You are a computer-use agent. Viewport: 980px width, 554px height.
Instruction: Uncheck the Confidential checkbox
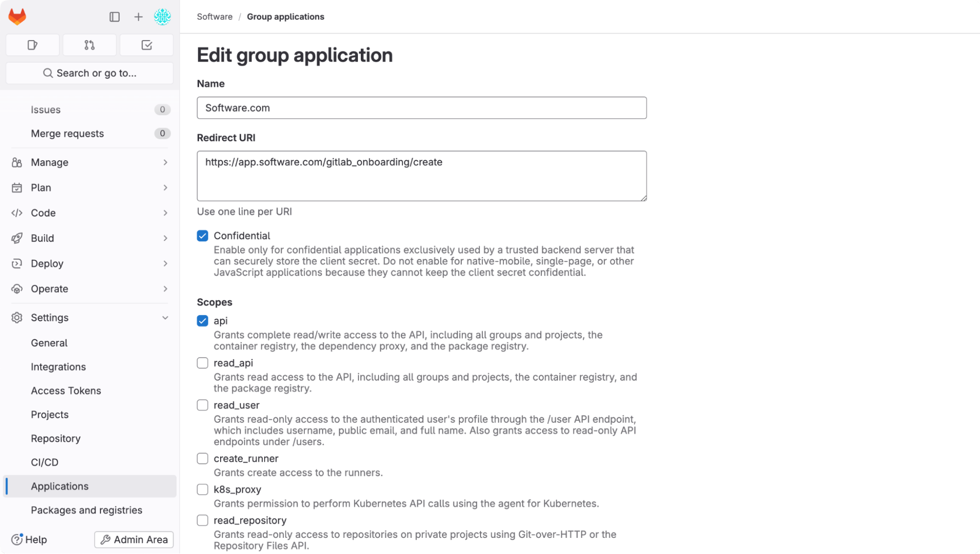click(x=202, y=236)
